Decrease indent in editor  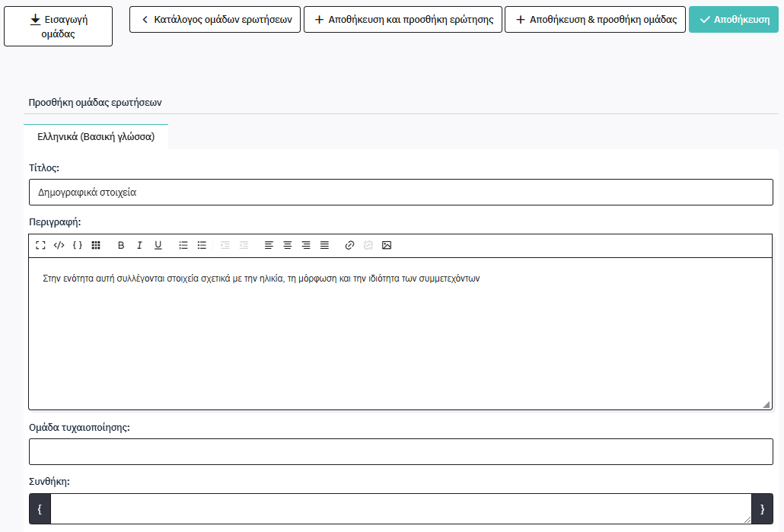click(x=244, y=245)
